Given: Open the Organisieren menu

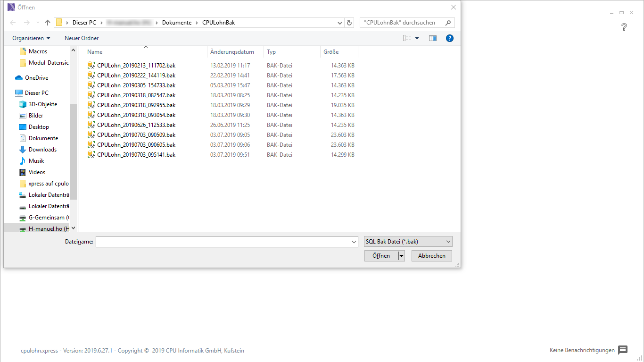Looking at the screenshot, I should point(31,38).
